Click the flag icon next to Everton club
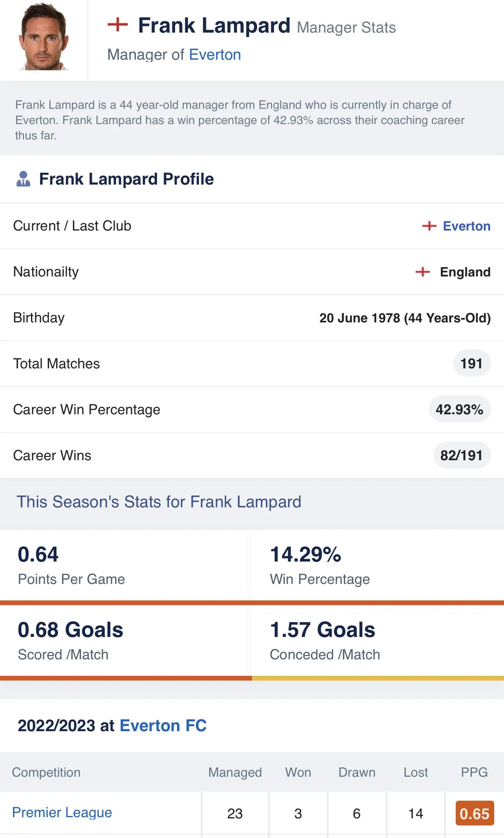 point(429,226)
